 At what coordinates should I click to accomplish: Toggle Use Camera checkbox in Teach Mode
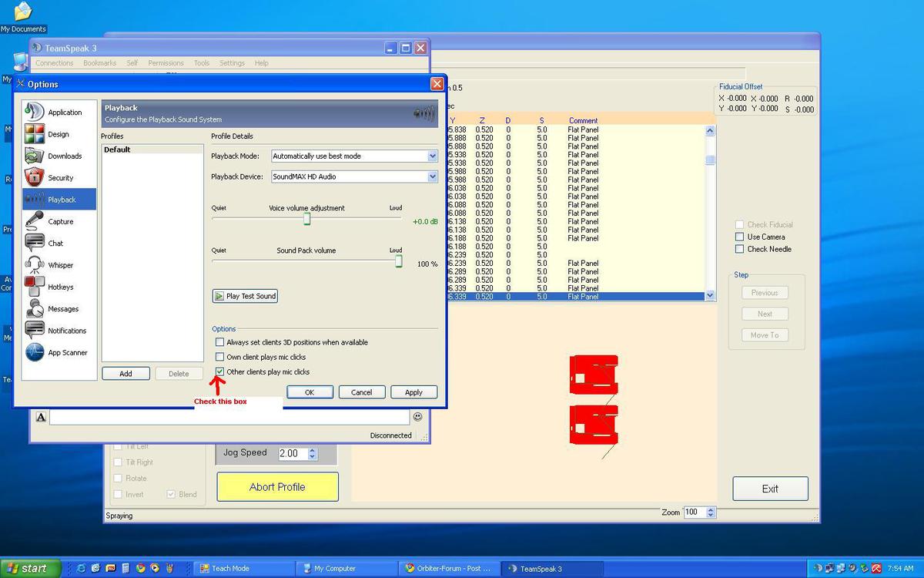point(740,237)
